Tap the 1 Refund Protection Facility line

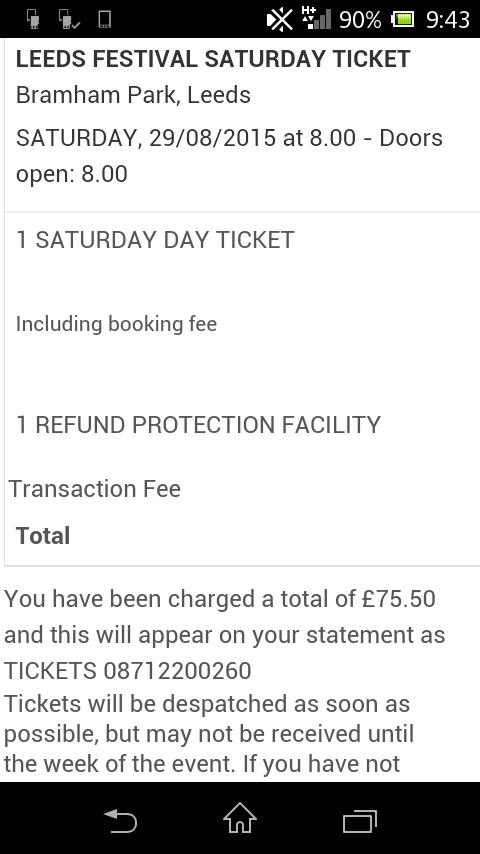click(198, 425)
